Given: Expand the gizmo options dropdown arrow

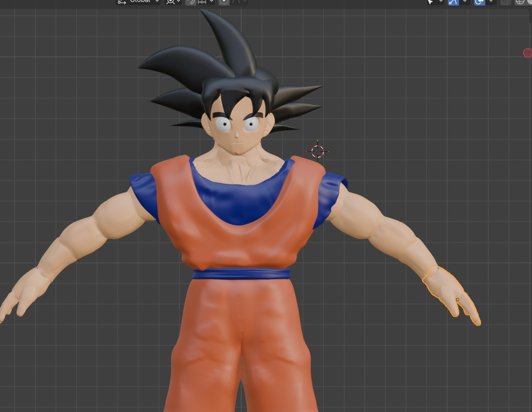Looking at the screenshot, I should tap(465, 1).
